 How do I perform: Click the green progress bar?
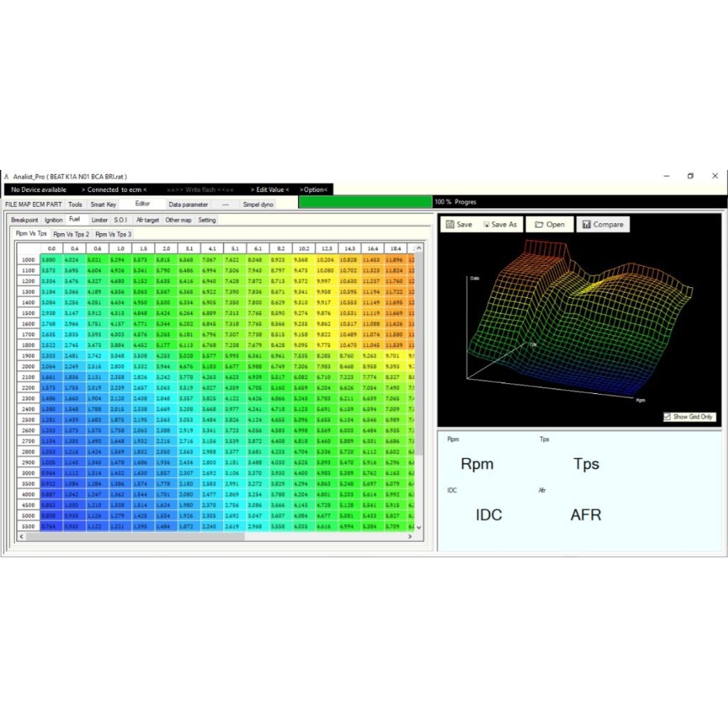point(365,203)
